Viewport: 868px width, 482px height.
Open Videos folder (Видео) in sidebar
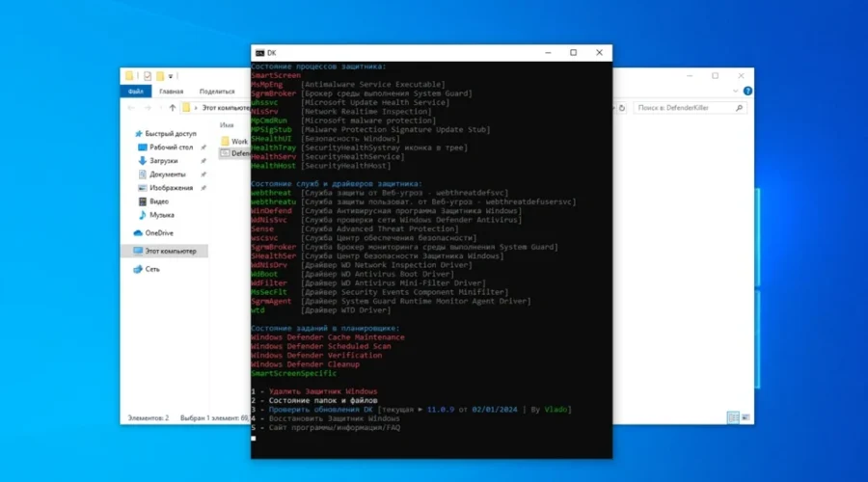[159, 201]
